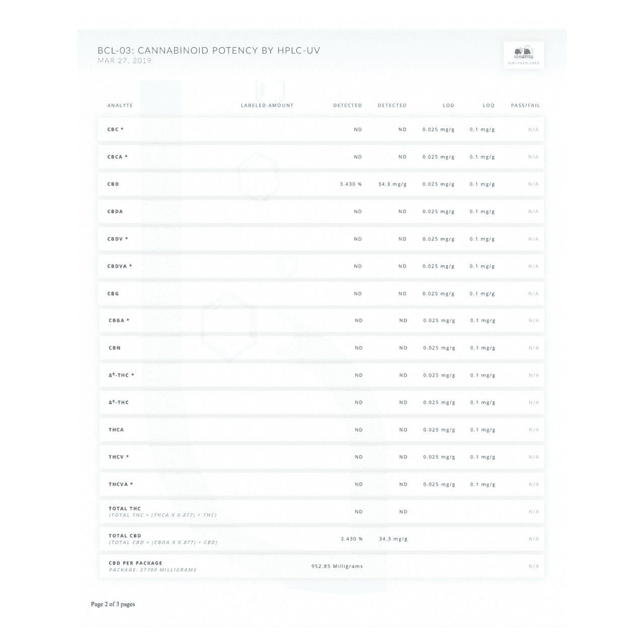Click the Page 2 of 3 pages footer
The height and width of the screenshot is (644, 644).
pyautogui.click(x=113, y=604)
